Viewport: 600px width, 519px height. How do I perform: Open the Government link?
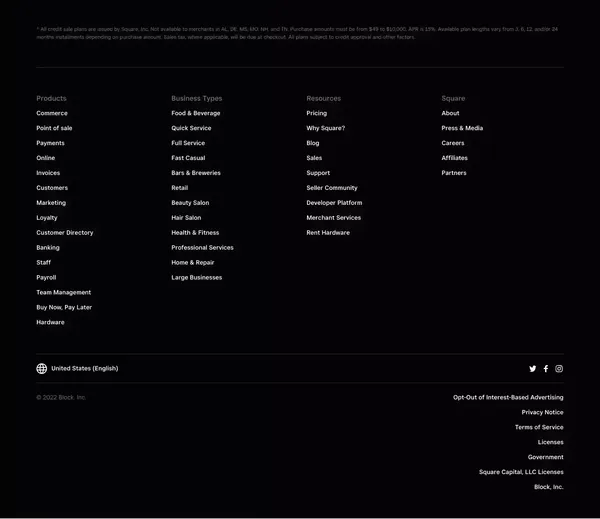click(x=546, y=457)
